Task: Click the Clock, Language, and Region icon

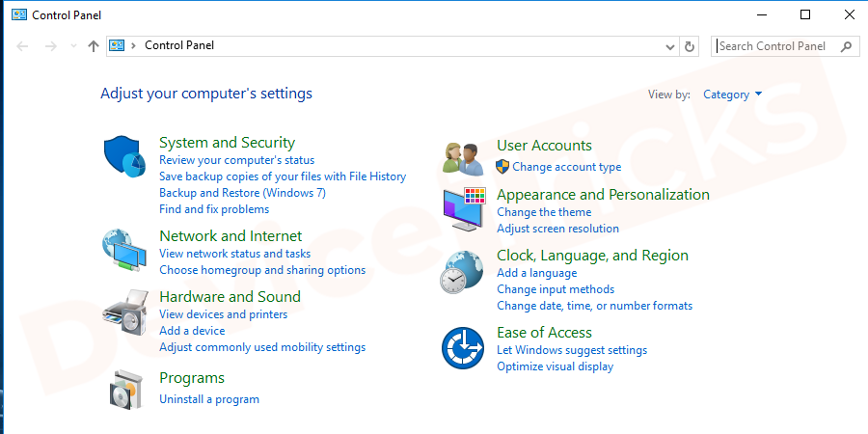Action: pyautogui.click(x=461, y=272)
